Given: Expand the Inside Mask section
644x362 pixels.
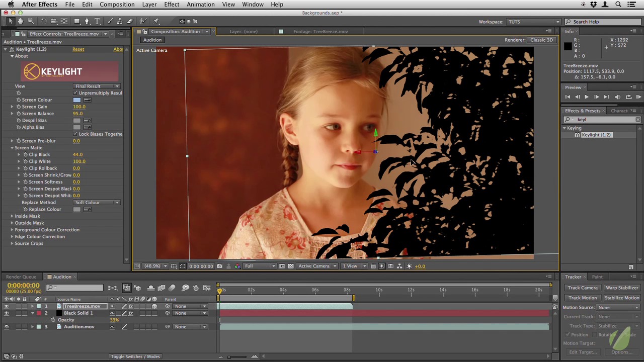Looking at the screenshot, I should pyautogui.click(x=12, y=216).
